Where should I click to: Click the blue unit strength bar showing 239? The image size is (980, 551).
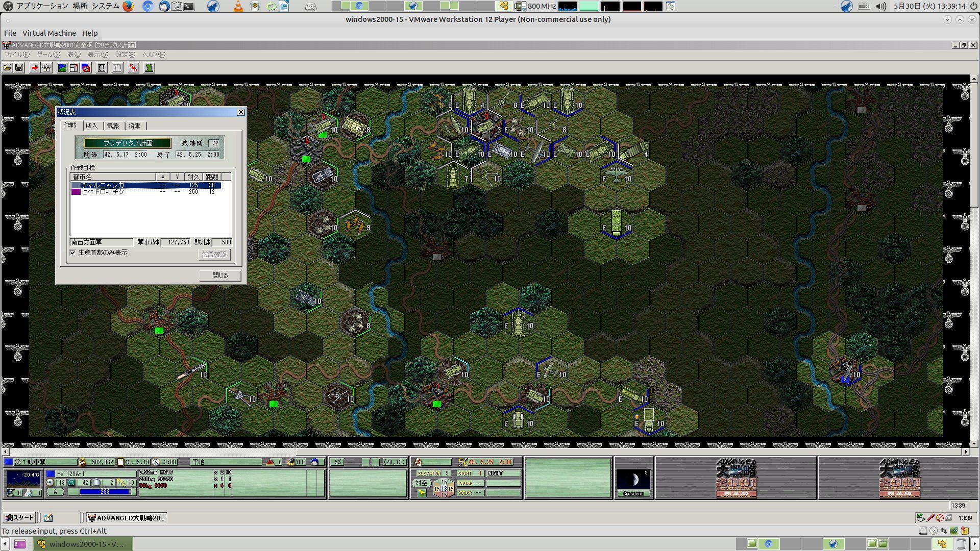click(105, 492)
